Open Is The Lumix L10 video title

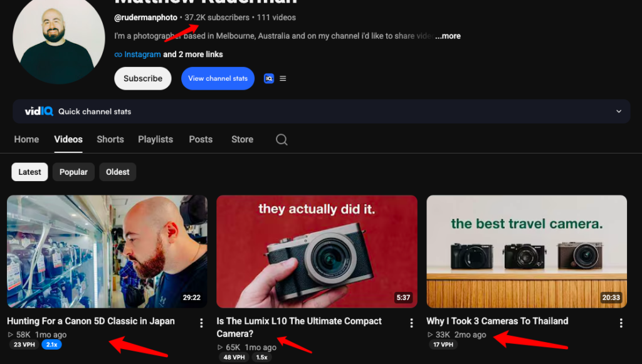point(299,327)
